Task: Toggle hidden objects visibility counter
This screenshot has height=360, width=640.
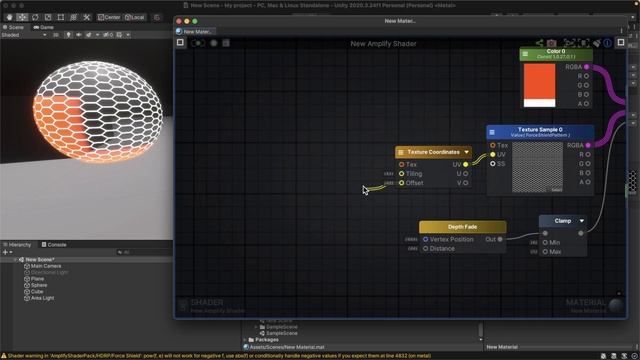Action: click(x=108, y=35)
